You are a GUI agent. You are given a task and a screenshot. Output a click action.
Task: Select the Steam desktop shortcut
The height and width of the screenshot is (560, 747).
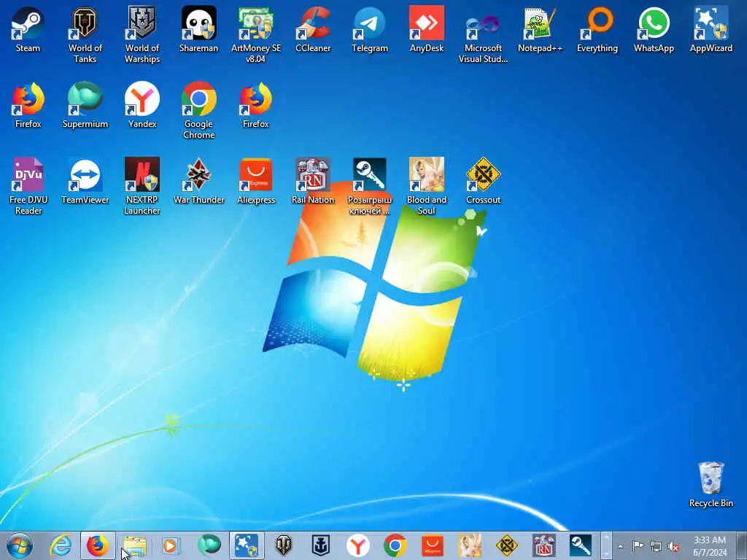(28, 29)
